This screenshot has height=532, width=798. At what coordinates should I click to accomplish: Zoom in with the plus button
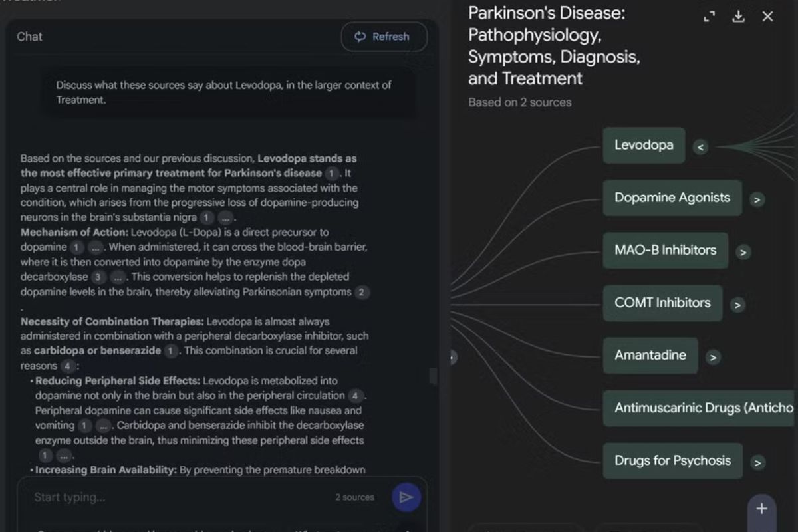coord(762,509)
